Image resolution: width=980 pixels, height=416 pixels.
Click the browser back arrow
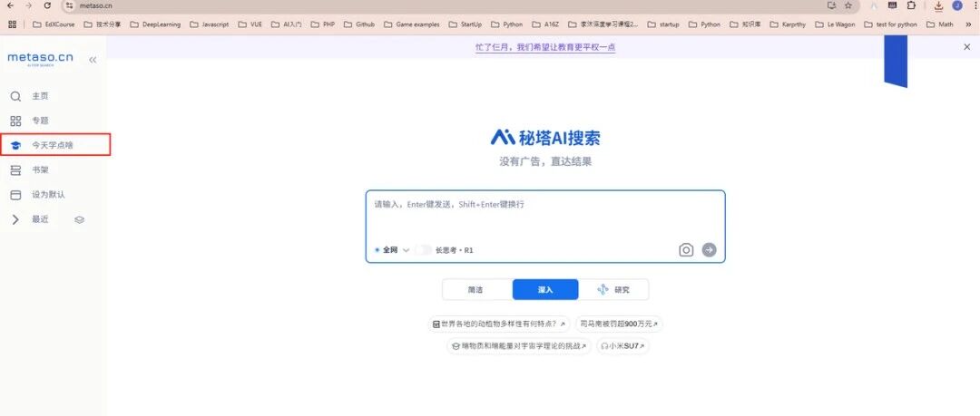10,5
